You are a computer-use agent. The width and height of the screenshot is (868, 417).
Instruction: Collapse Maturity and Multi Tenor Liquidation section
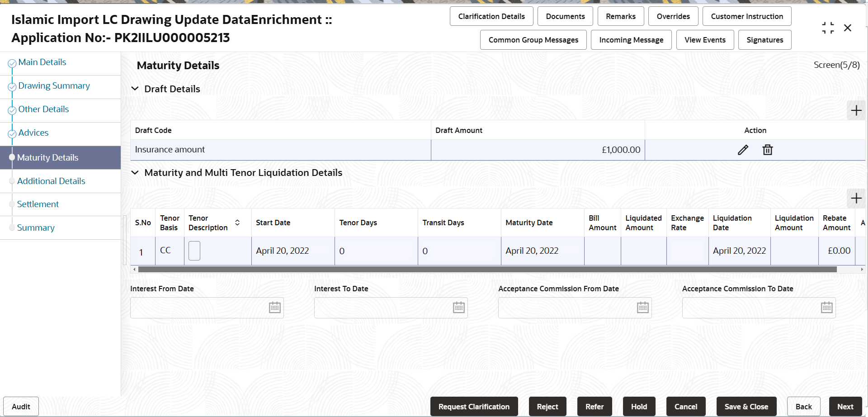click(135, 172)
